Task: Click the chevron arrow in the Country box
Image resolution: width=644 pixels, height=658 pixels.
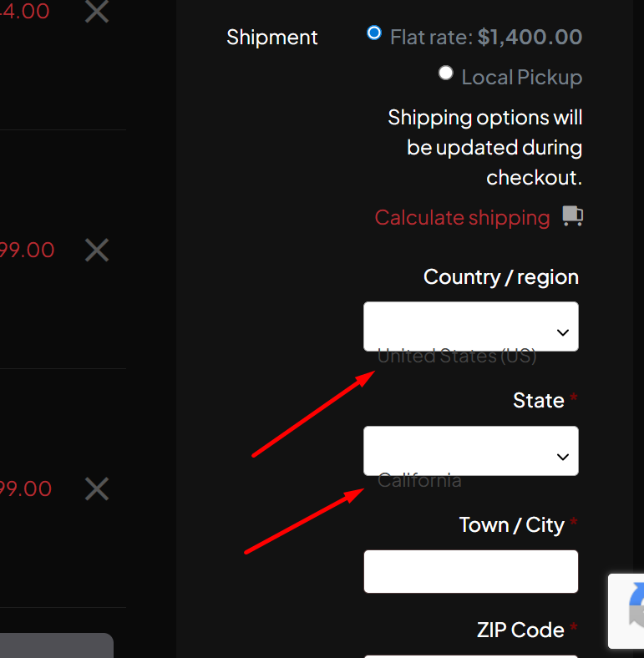Action: click(x=563, y=332)
